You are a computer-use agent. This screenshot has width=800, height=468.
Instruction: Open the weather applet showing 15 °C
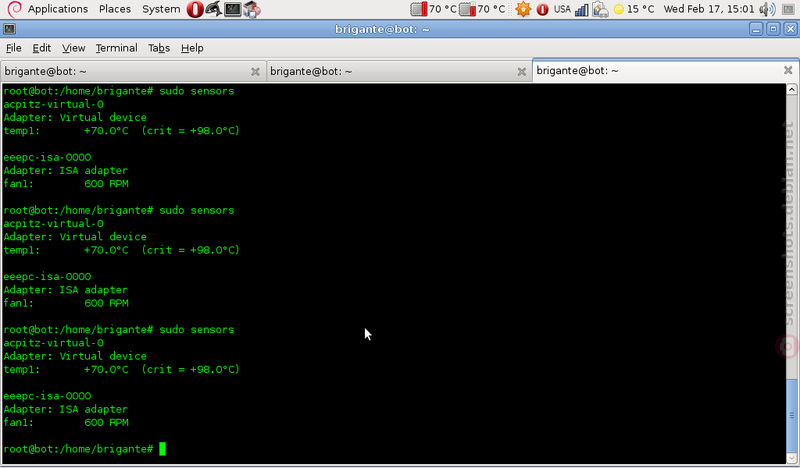pos(634,9)
